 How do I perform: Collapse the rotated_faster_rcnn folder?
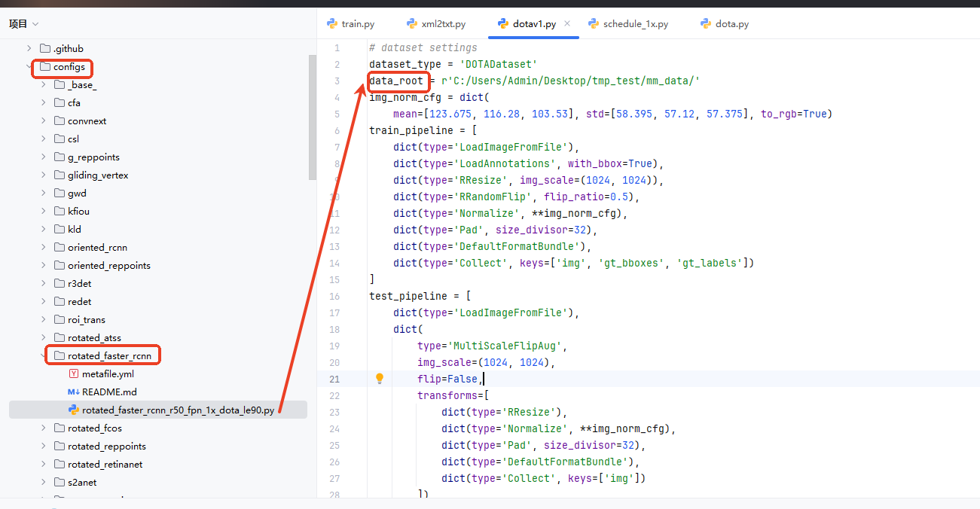coord(44,355)
